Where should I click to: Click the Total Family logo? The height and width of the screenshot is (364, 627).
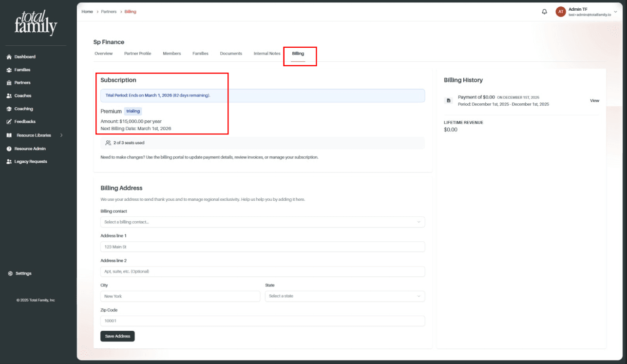[36, 23]
